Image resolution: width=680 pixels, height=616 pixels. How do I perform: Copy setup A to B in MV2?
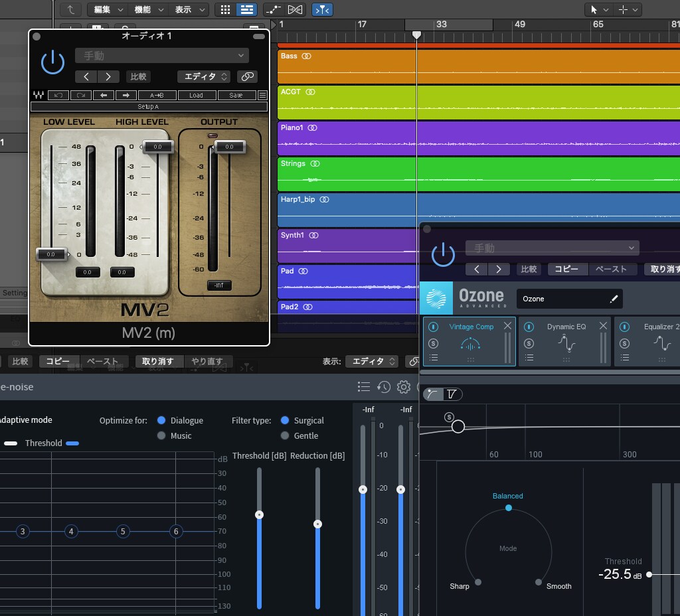coord(157,95)
